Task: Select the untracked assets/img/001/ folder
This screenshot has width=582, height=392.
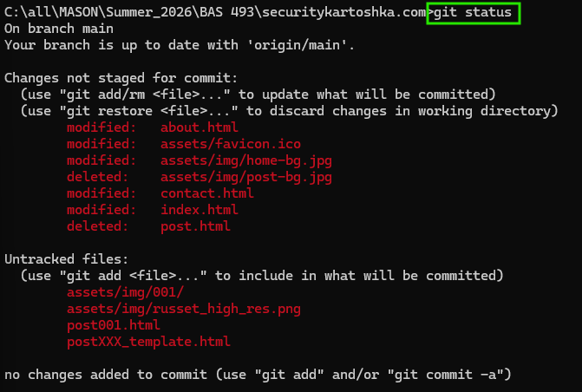Action: [125, 292]
